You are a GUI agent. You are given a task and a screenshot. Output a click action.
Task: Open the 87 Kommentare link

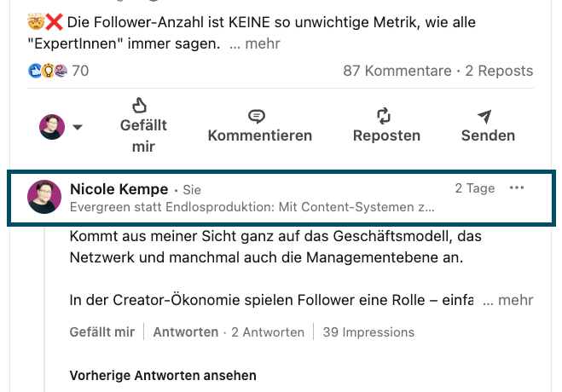point(397,71)
